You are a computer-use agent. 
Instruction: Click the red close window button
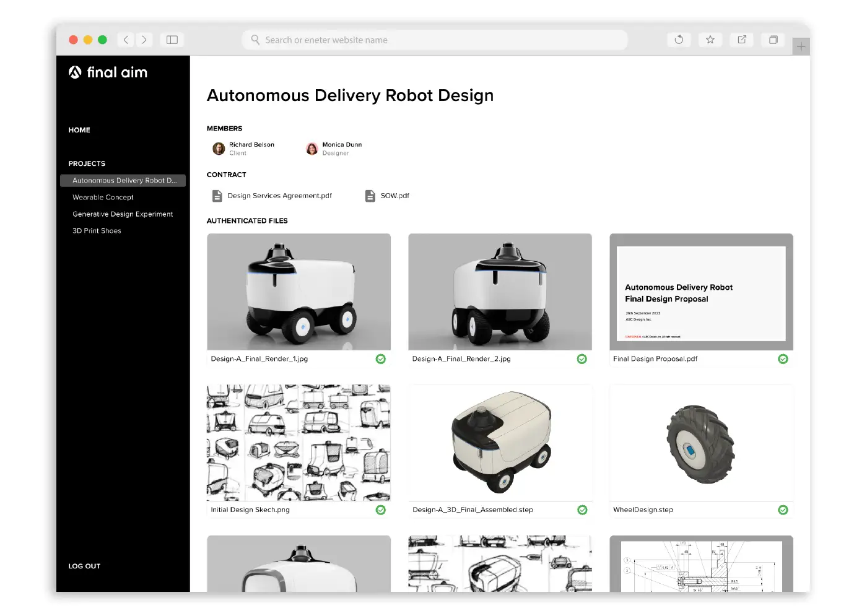(x=73, y=40)
